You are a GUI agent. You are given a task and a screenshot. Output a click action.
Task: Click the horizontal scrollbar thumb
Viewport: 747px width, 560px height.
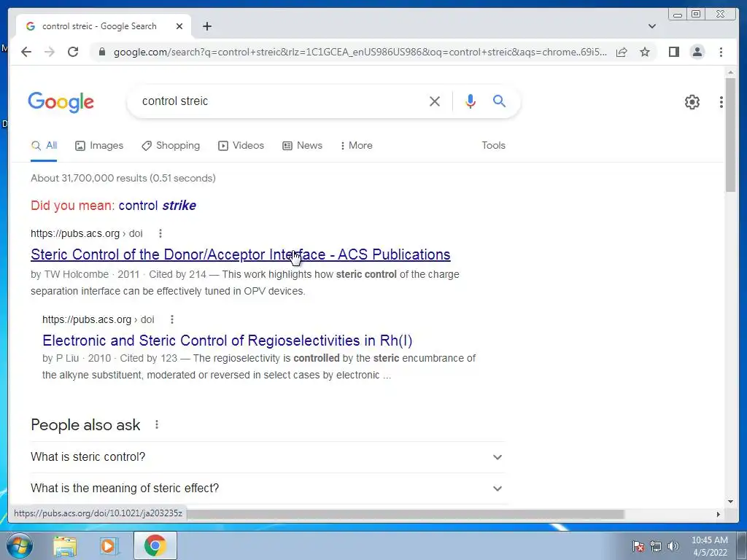coord(405,514)
